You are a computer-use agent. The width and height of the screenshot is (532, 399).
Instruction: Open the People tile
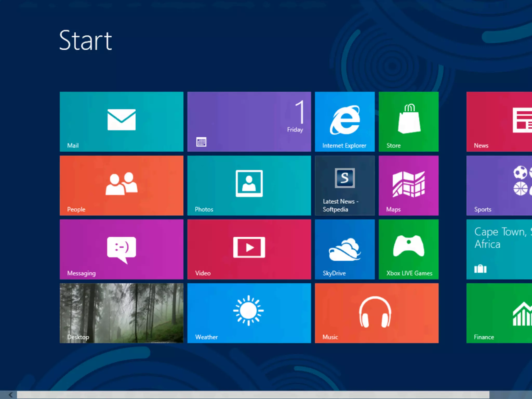[x=121, y=185]
